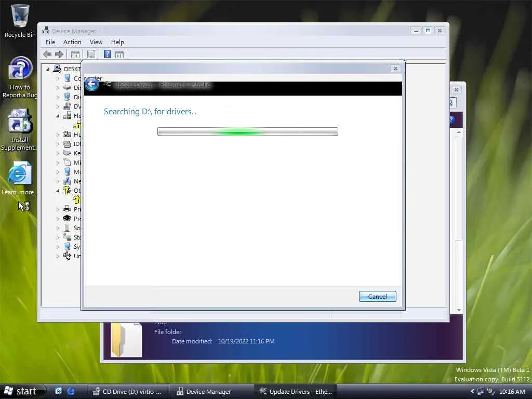
Task: Open the Learn_more desktop icon
Action: pos(20,174)
